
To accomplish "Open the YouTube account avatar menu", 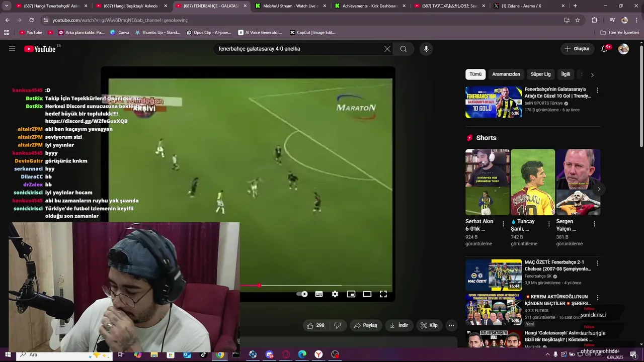I will (623, 49).
